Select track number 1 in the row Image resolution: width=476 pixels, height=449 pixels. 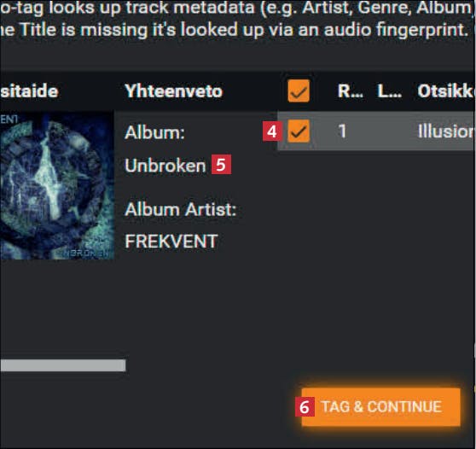point(342,131)
